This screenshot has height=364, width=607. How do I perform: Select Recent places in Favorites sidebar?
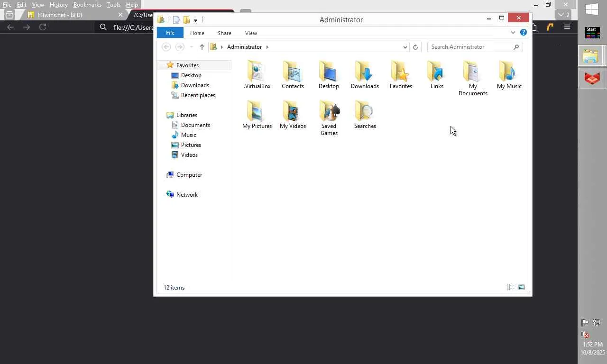(x=193, y=95)
